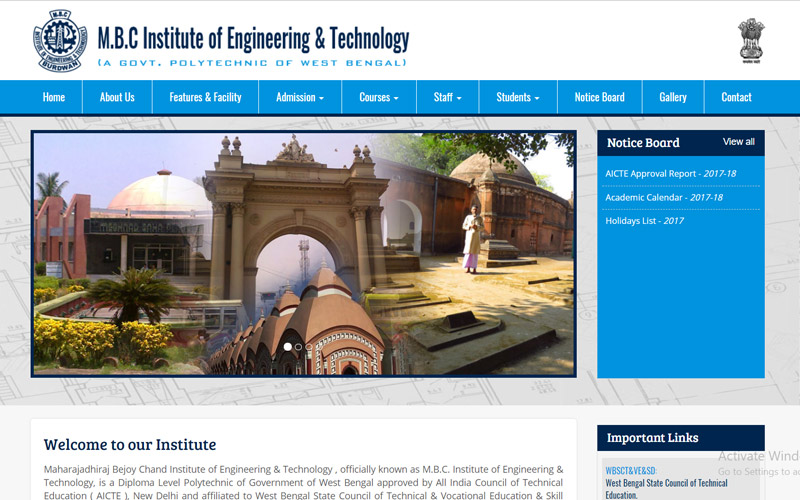Open the Gallery page
The width and height of the screenshot is (800, 500).
(x=673, y=97)
